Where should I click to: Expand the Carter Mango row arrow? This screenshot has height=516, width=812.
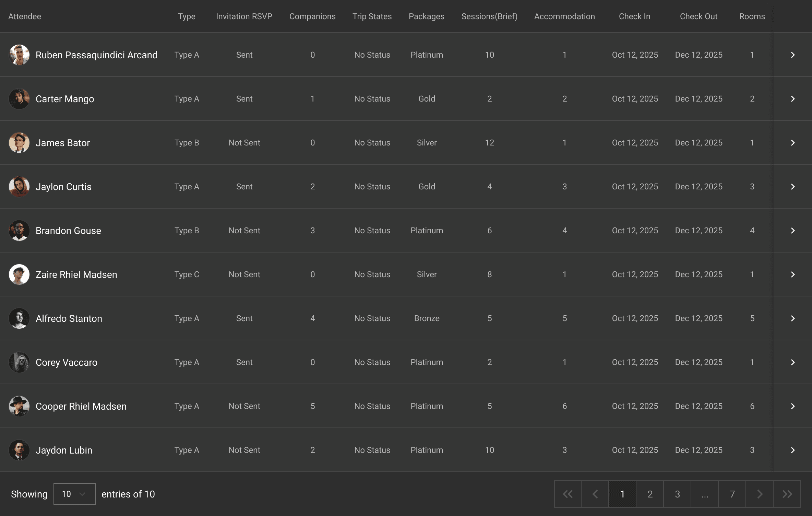[792, 99]
